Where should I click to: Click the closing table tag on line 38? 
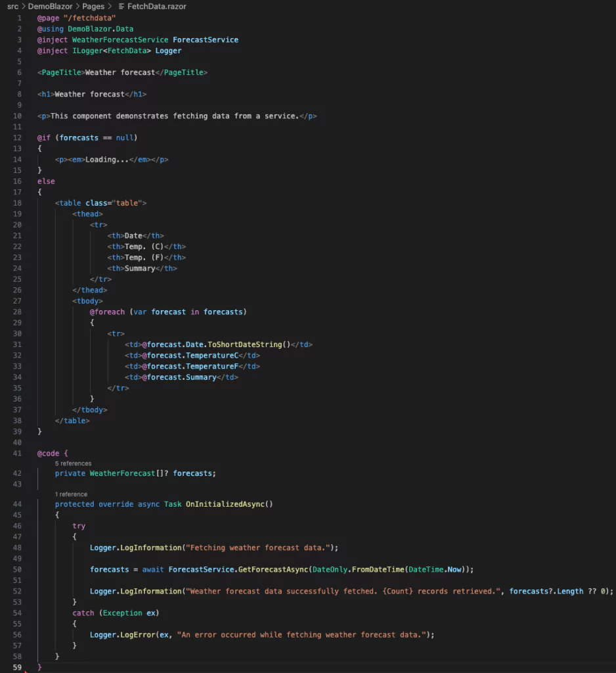pyautogui.click(x=72, y=421)
